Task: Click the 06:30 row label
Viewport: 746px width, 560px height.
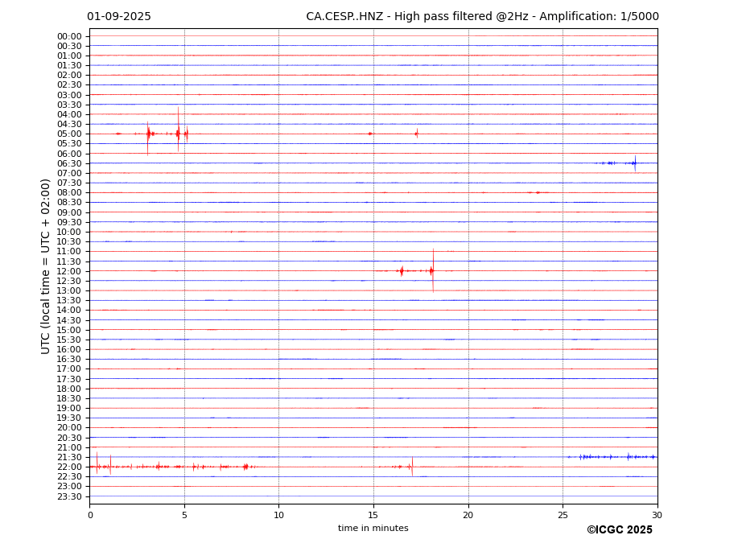Action: 69,163
